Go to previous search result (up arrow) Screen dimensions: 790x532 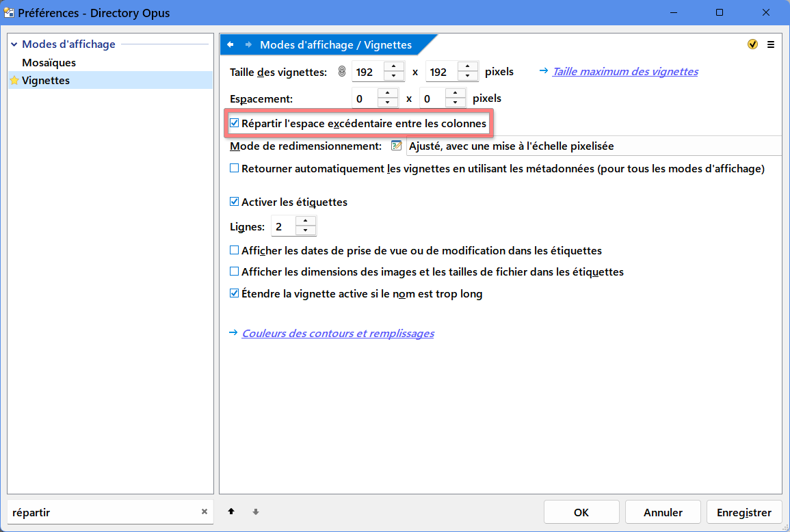tap(231, 512)
